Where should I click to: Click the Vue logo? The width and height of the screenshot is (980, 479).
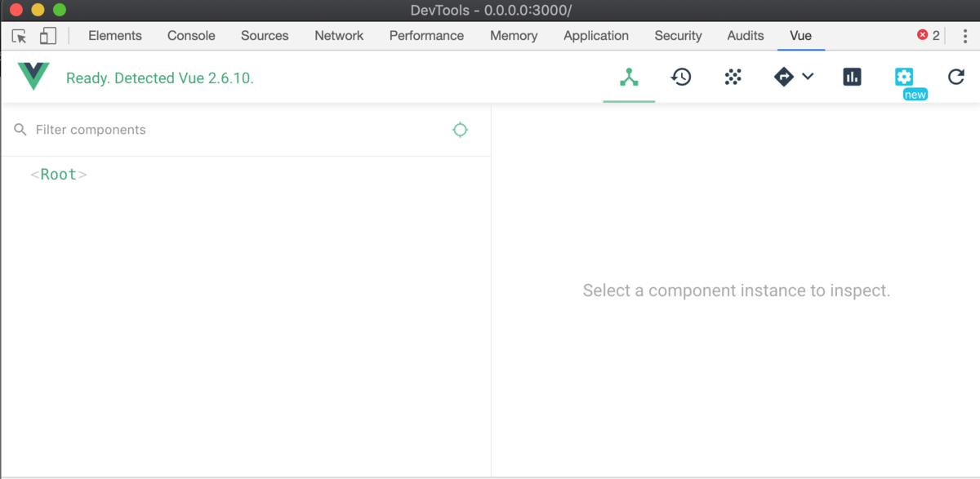tap(33, 77)
